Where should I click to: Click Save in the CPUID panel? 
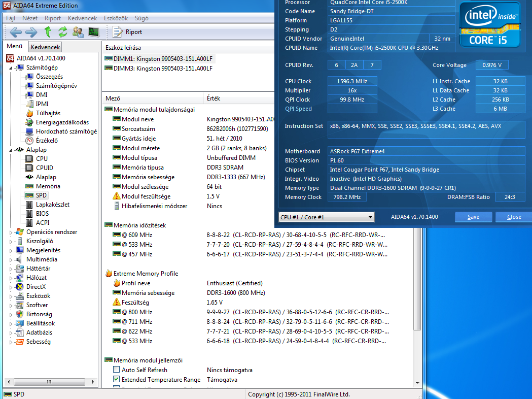point(473,217)
